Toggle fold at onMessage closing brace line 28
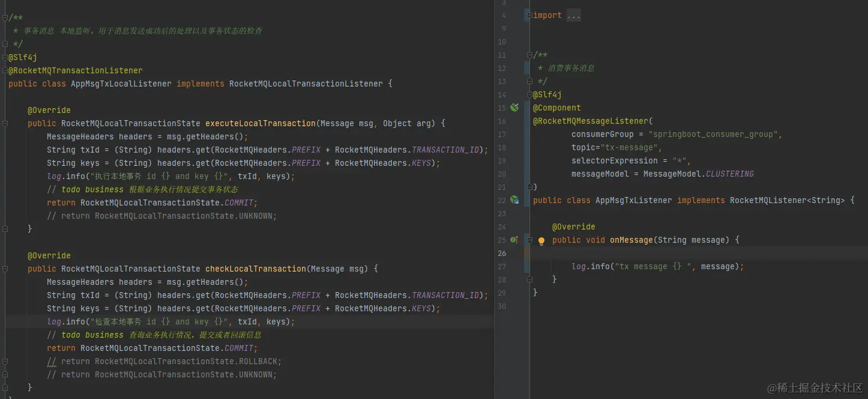Viewport: 868px width, 399px height. point(529,279)
